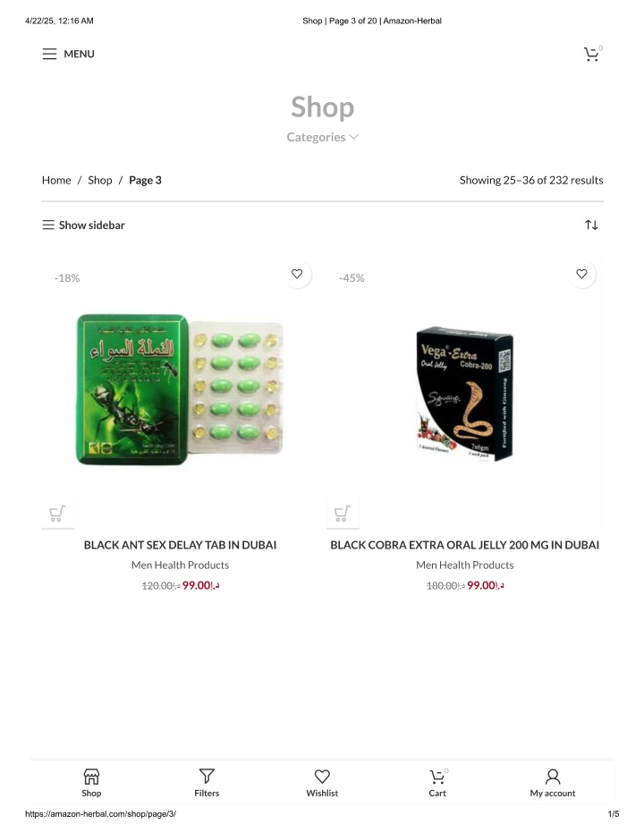View the Black Ant product image
The height and width of the screenshot is (833, 644).
click(180, 389)
